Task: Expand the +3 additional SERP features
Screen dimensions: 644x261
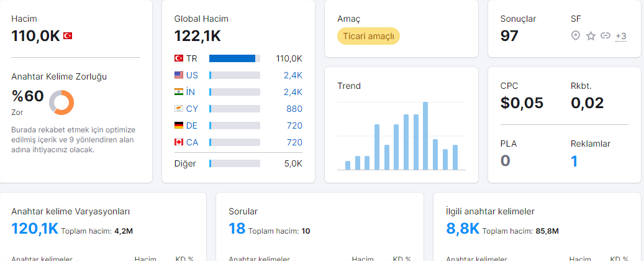Action: tap(621, 36)
